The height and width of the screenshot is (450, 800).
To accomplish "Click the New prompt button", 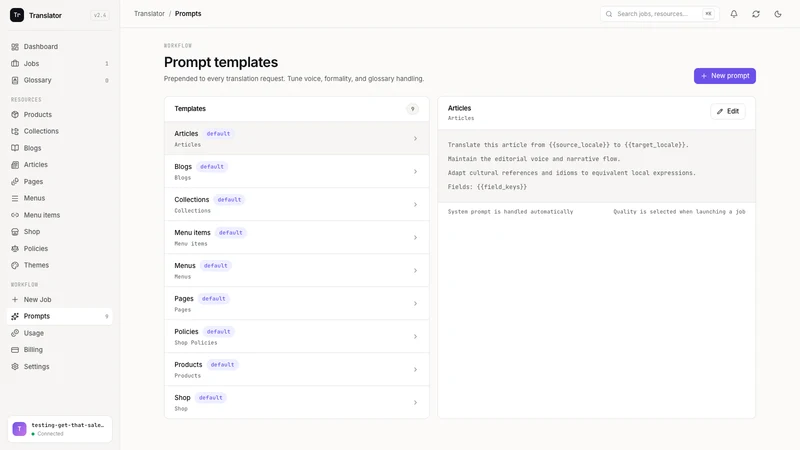I will coord(724,76).
